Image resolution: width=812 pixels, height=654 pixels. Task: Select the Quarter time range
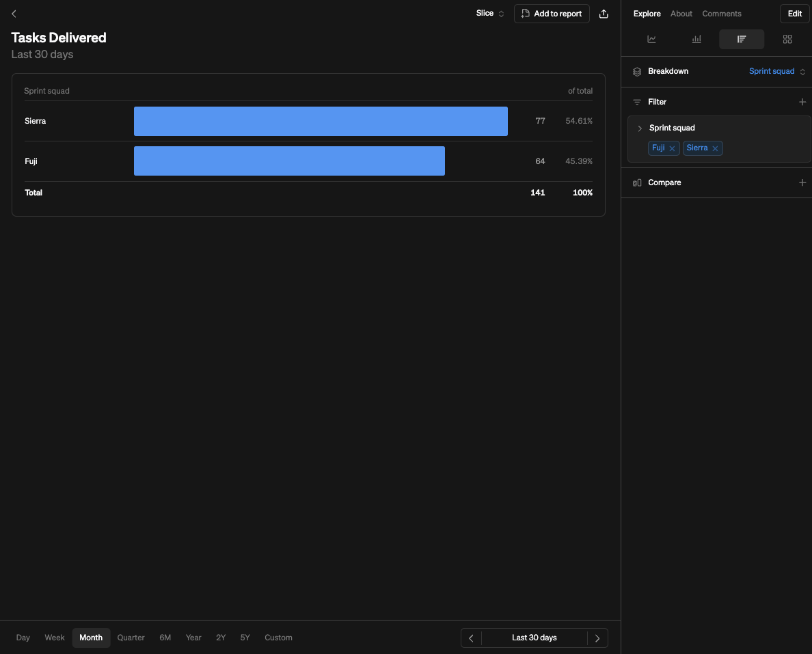click(131, 638)
